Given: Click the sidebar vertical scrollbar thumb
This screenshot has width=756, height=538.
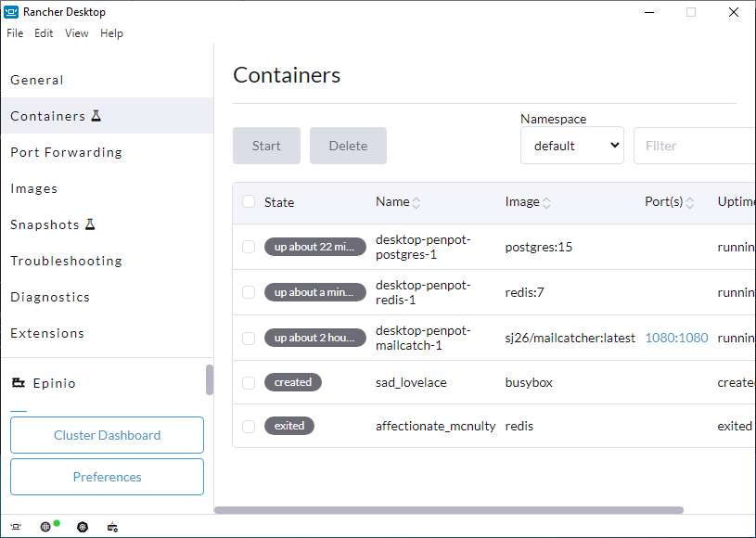Looking at the screenshot, I should tap(210, 380).
